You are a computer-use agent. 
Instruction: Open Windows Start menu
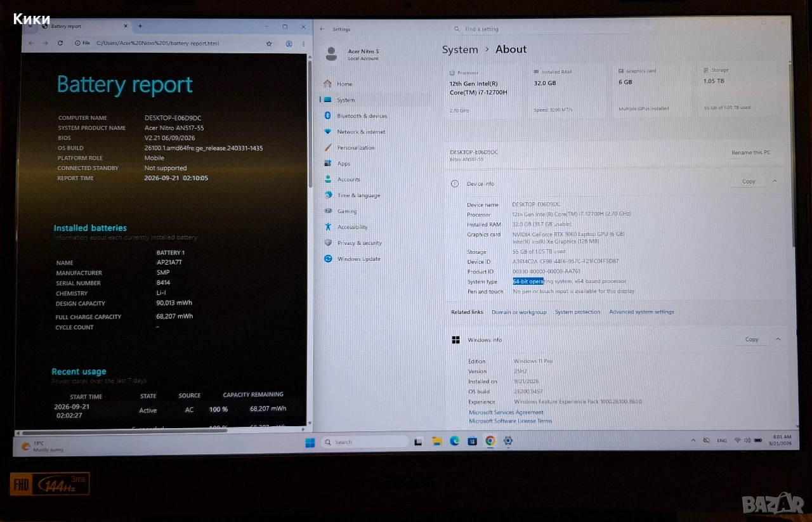[x=310, y=442]
